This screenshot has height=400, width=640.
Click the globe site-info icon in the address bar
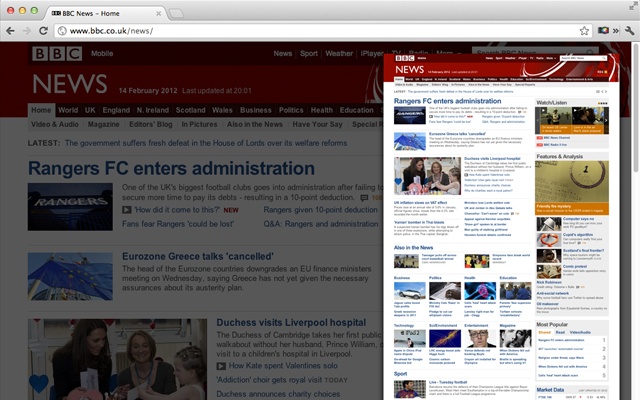tap(62, 31)
